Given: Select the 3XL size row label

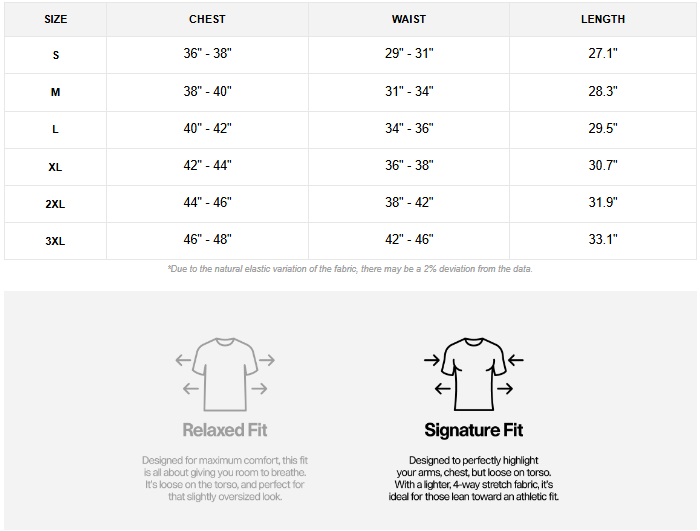Looking at the screenshot, I should point(56,240).
